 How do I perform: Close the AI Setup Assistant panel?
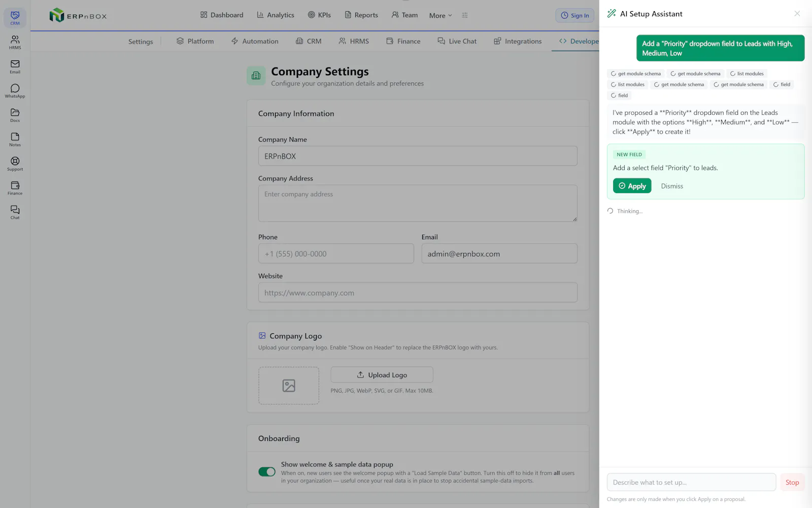click(797, 14)
